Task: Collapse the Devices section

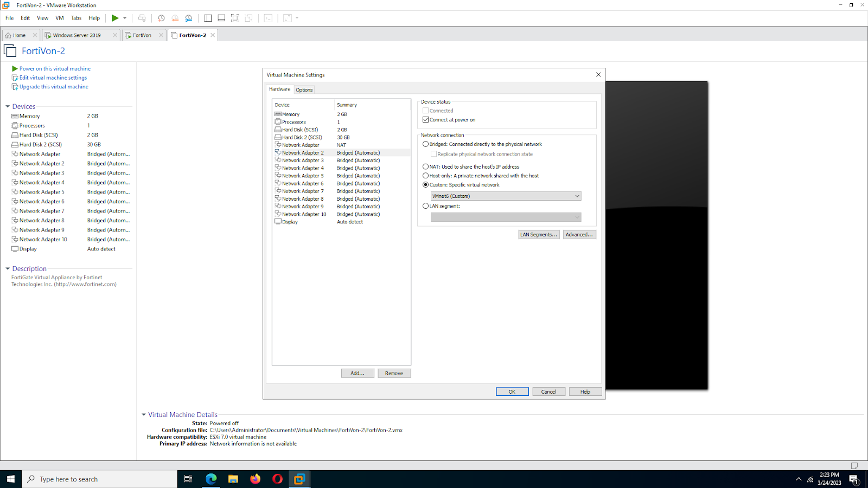Action: (x=8, y=107)
